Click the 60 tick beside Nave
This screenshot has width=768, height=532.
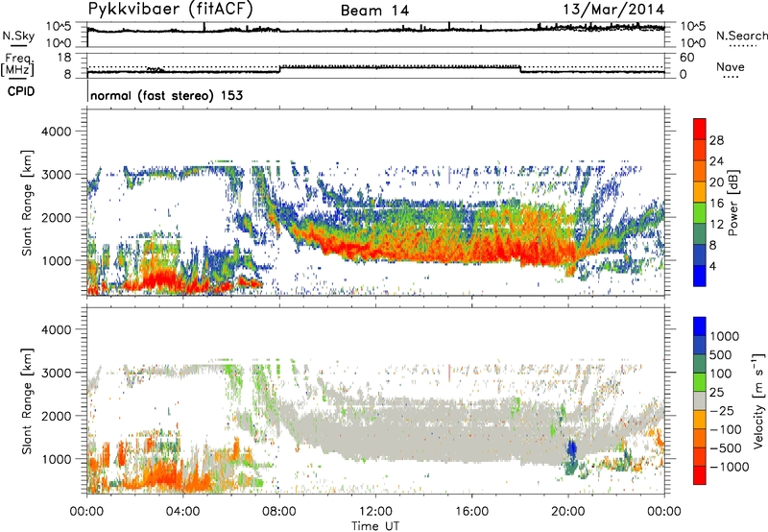coord(686,58)
